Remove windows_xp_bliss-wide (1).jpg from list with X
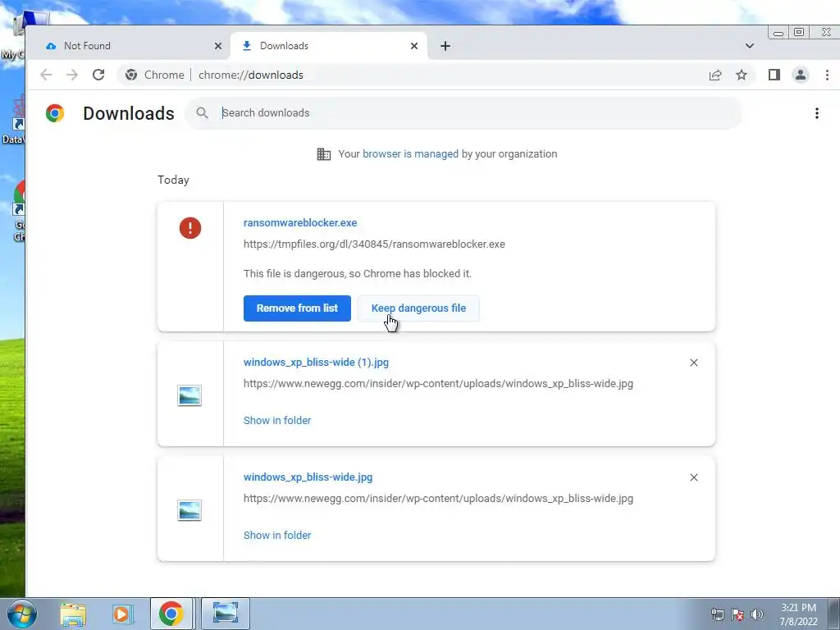Viewport: 840px width, 630px height. pos(694,363)
